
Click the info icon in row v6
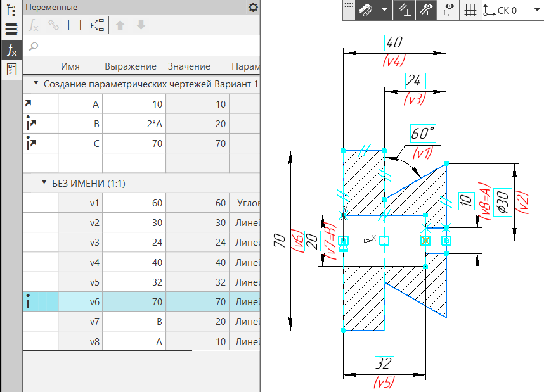click(28, 301)
